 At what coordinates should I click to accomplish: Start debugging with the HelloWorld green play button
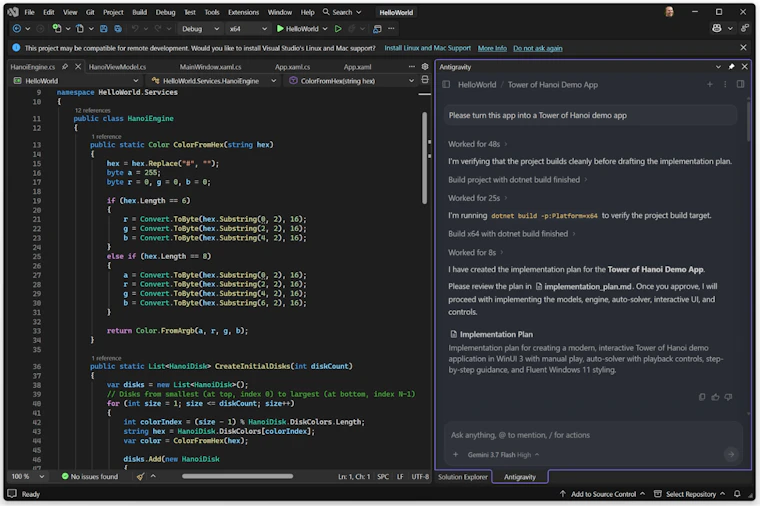click(297, 29)
